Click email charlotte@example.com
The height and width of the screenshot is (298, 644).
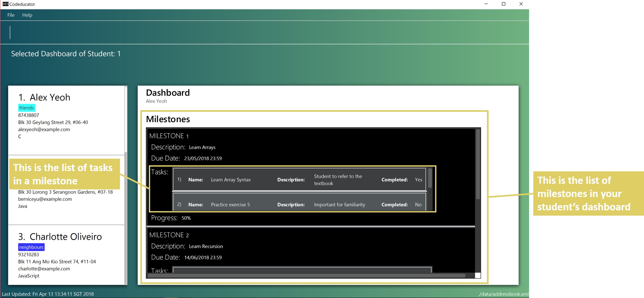pyautogui.click(x=44, y=269)
